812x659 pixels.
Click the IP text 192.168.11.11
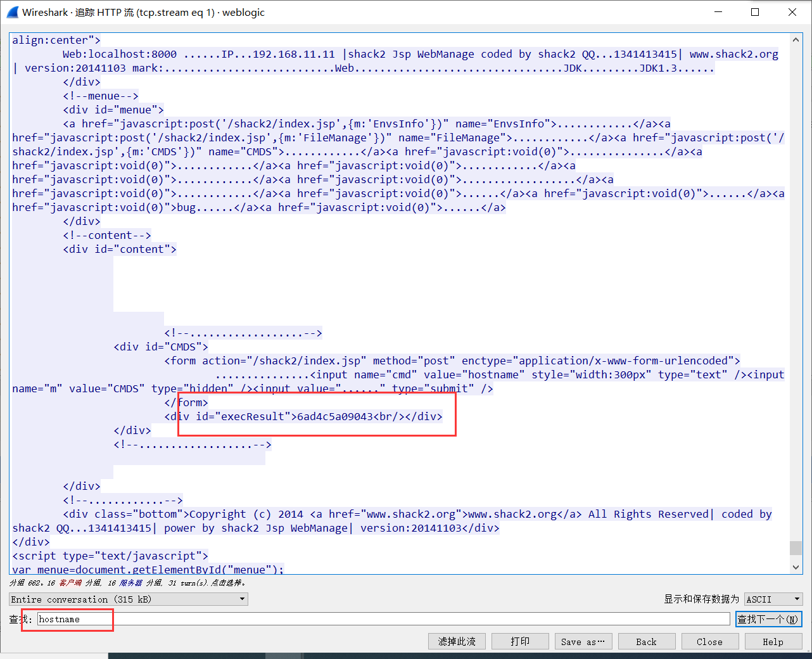pos(294,54)
